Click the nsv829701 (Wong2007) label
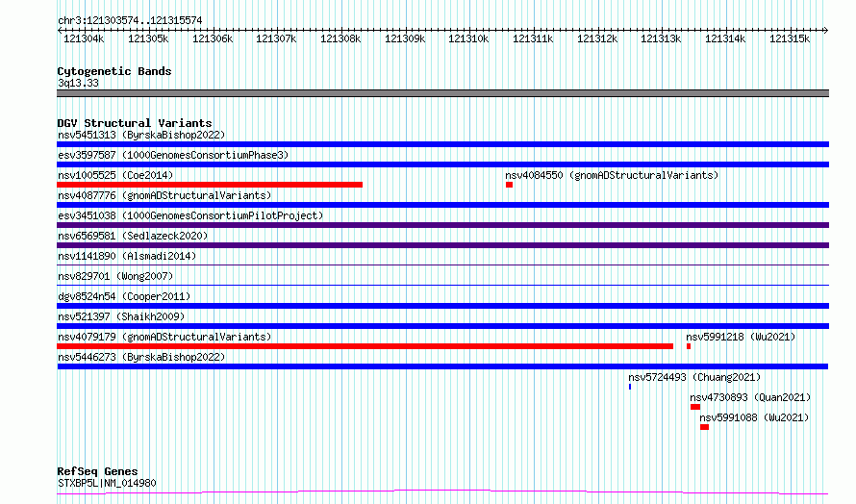The image size is (856, 504). pyautogui.click(x=115, y=276)
